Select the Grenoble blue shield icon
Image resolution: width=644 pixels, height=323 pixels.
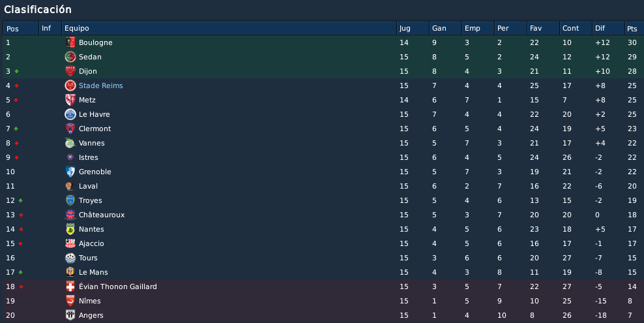[70, 172]
